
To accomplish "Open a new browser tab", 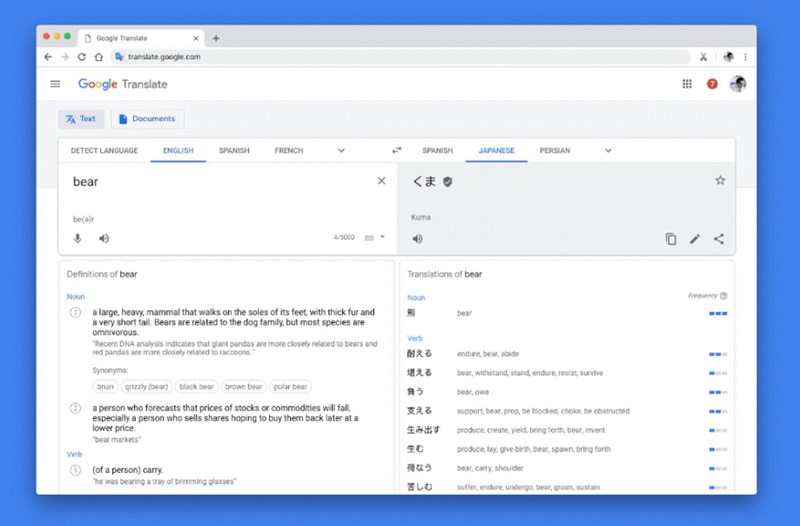I will click(216, 38).
